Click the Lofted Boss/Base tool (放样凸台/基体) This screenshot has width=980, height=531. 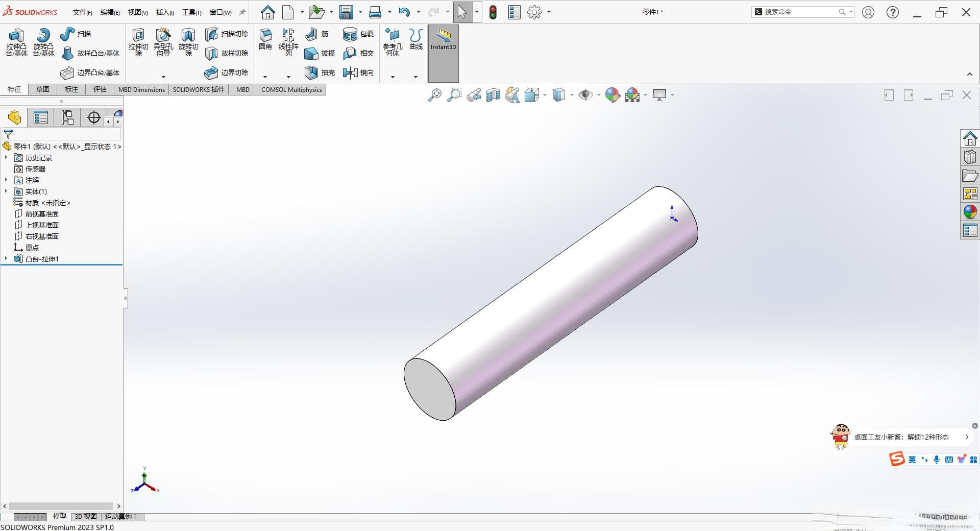pyautogui.click(x=90, y=53)
